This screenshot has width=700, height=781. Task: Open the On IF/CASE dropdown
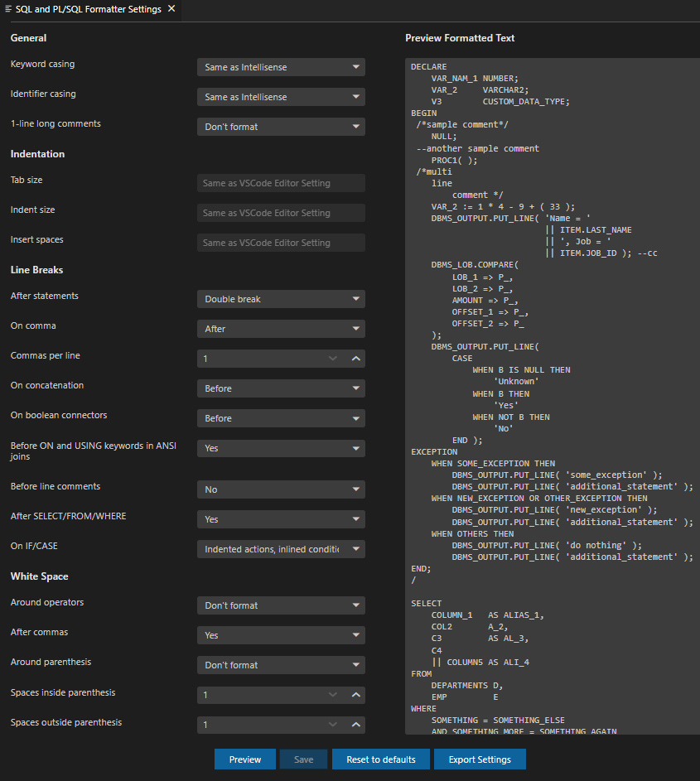pyautogui.click(x=281, y=549)
